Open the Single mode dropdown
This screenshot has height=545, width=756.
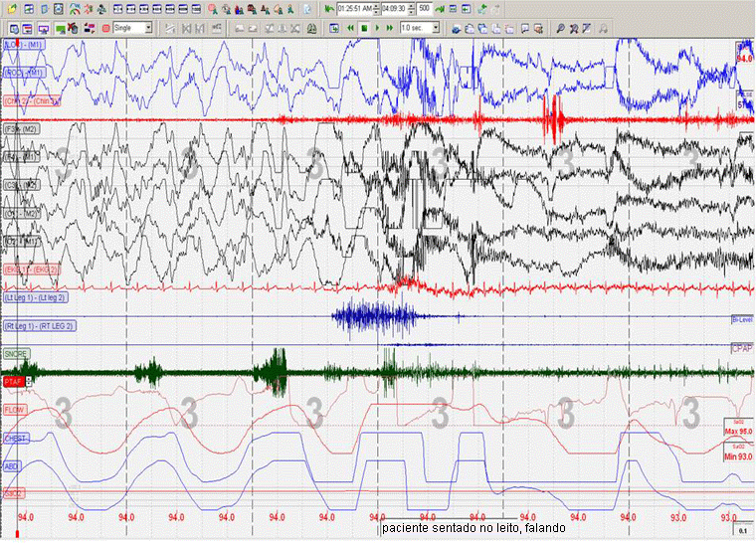[148, 29]
